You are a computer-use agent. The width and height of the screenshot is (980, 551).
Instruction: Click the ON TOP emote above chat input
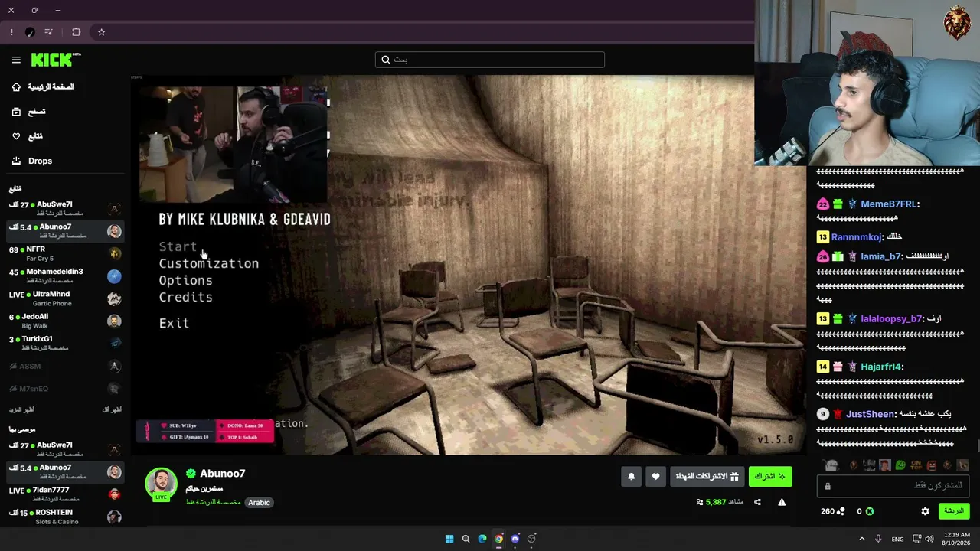916,465
